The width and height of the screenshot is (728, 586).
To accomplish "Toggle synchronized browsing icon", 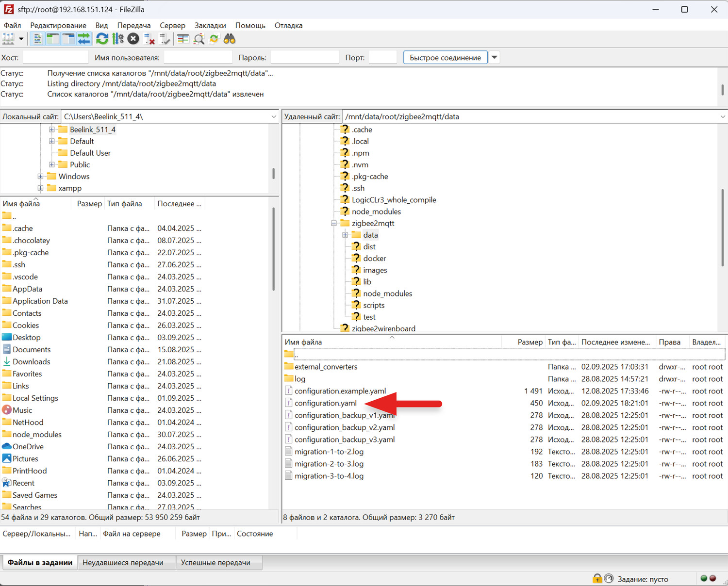I will pos(214,39).
